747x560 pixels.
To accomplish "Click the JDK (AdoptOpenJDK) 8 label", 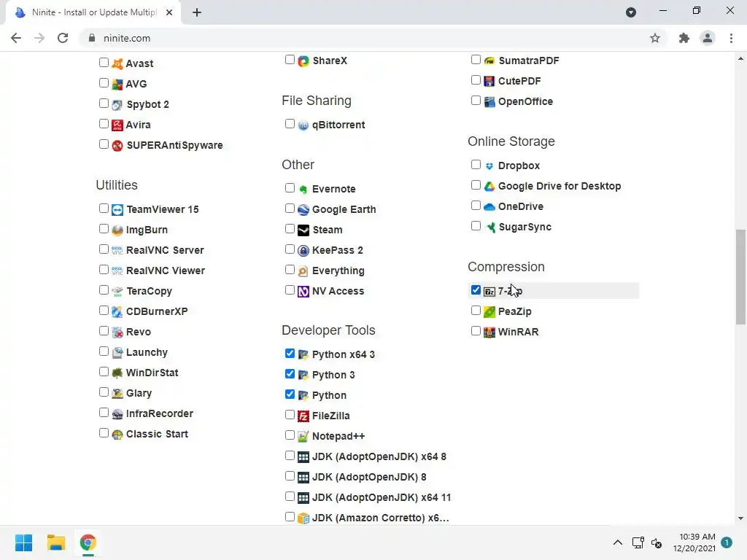I will click(369, 477).
